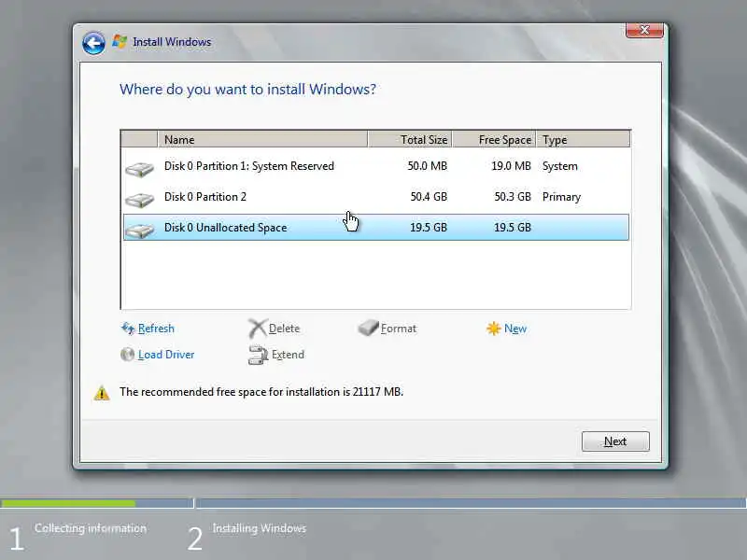
Task: Refresh the disk list via Refresh link
Action: [156, 329]
